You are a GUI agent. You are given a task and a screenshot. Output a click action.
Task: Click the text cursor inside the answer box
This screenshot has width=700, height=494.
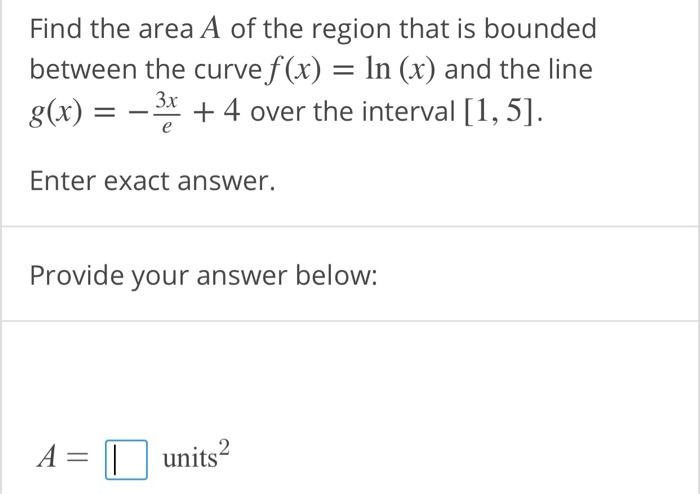click(x=115, y=460)
